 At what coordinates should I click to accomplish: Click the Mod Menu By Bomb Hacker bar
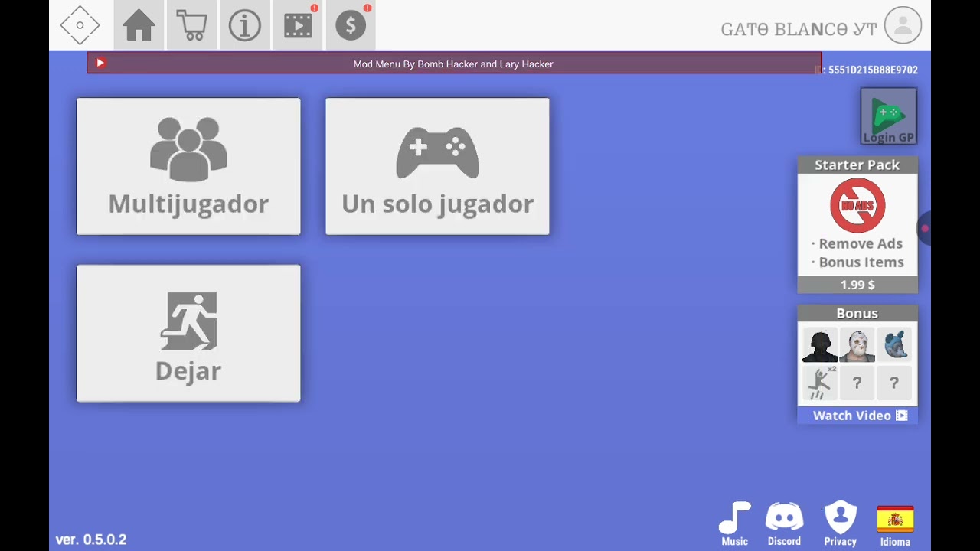[454, 64]
